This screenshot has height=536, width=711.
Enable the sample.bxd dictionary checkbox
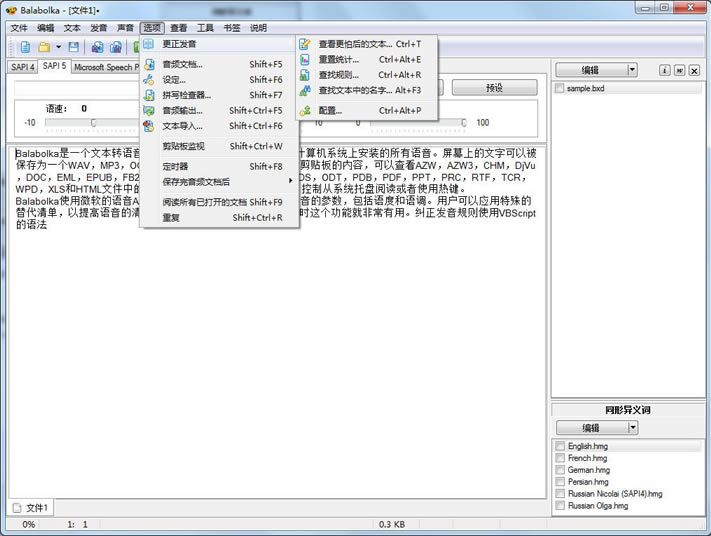pos(560,88)
